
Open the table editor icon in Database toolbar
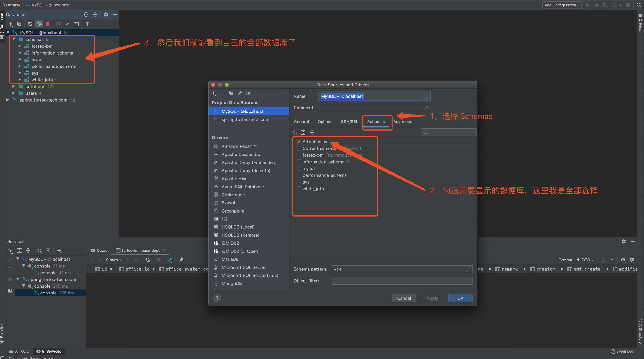click(x=59, y=24)
